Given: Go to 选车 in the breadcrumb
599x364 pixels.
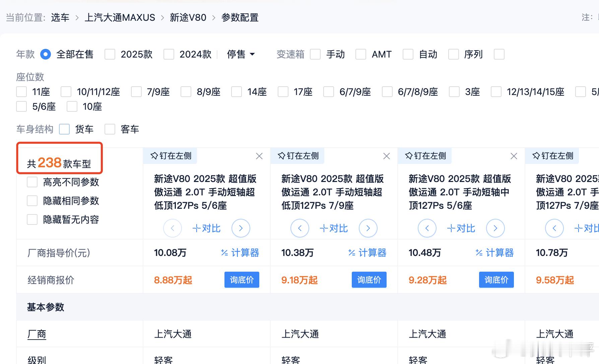Looking at the screenshot, I should tap(60, 17).
